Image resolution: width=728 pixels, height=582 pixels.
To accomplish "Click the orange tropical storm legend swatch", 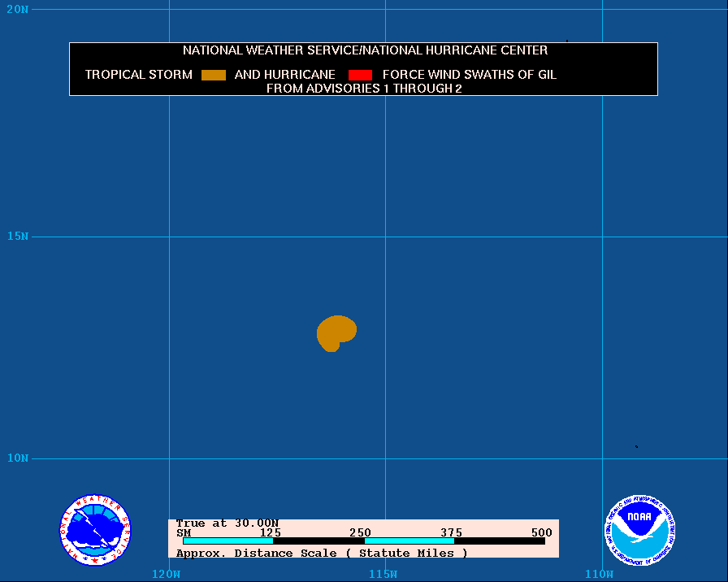I will (214, 75).
